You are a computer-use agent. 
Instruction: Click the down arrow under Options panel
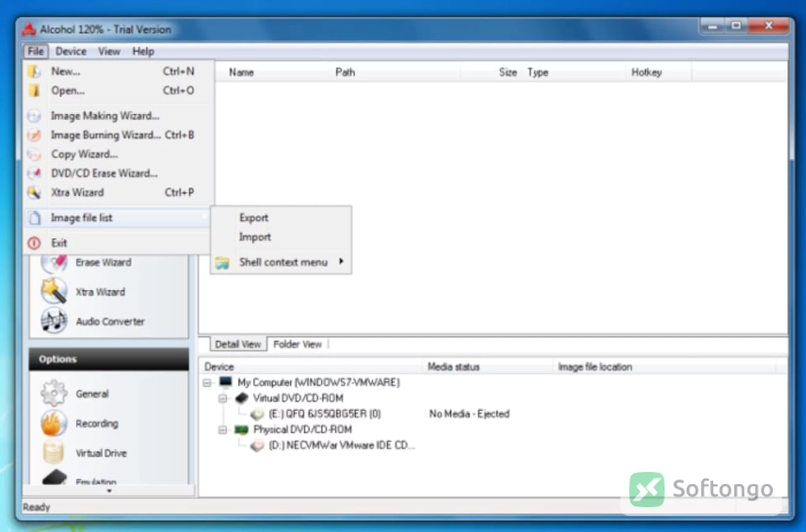point(109,490)
